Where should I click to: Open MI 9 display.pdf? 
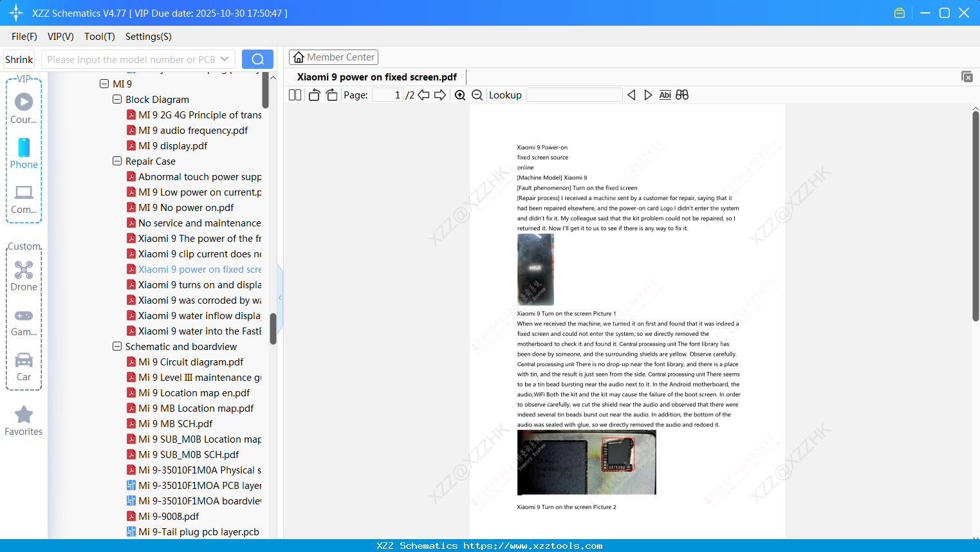pyautogui.click(x=172, y=146)
